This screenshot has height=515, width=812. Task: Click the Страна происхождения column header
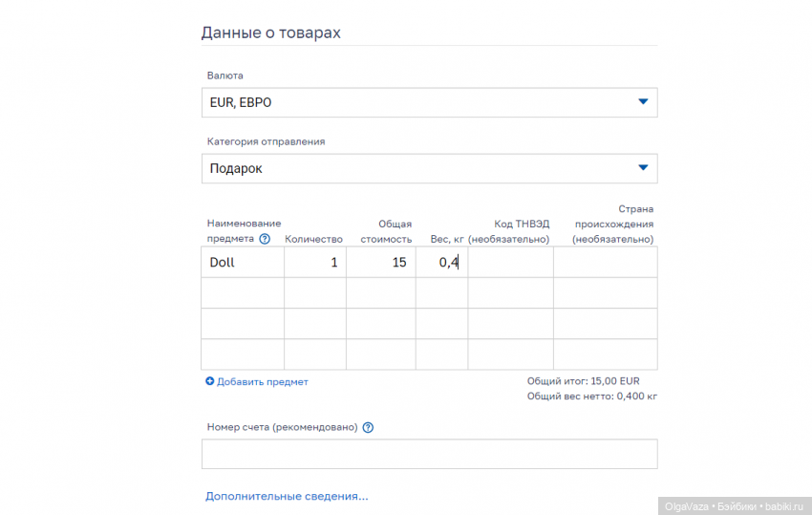click(x=613, y=224)
